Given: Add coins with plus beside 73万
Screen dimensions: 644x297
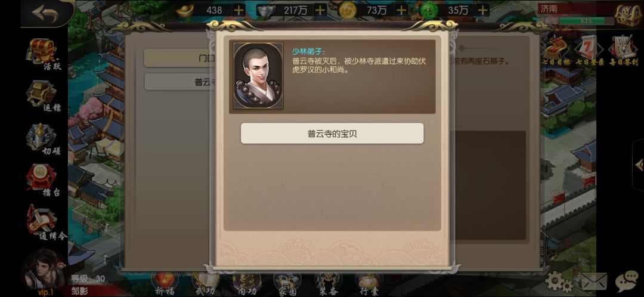Looking at the screenshot, I should coord(402,10).
